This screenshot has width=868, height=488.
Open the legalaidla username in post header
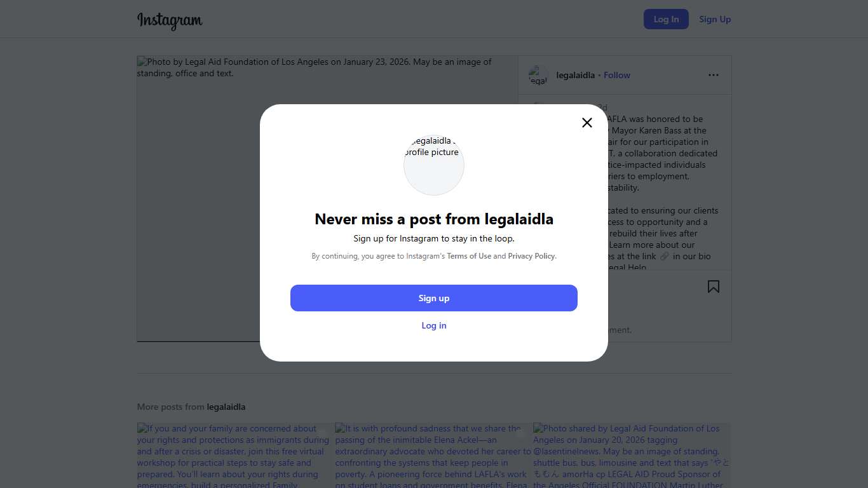tap(575, 75)
